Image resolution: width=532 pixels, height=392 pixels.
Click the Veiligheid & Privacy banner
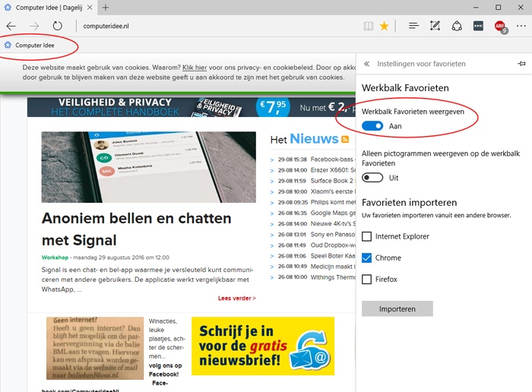tap(192, 107)
